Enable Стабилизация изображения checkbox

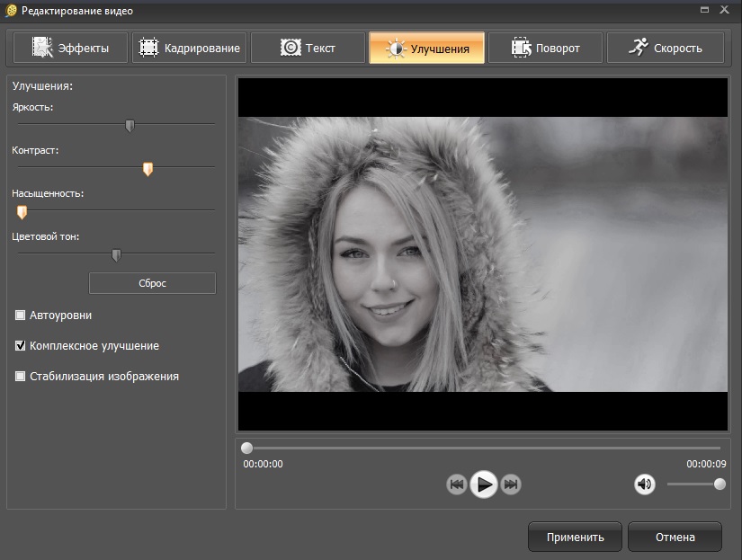(21, 377)
